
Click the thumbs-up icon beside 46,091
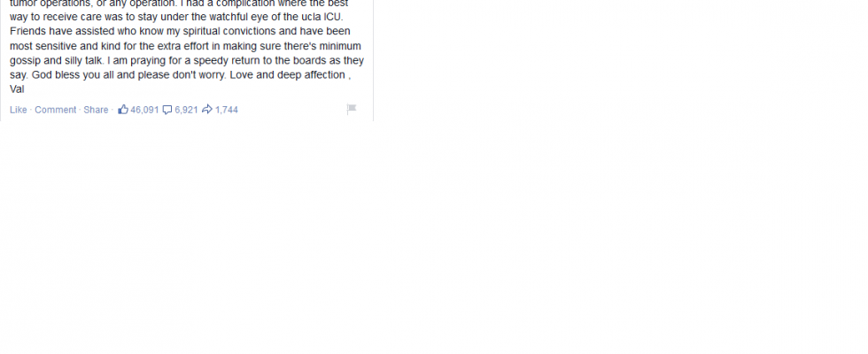(123, 110)
